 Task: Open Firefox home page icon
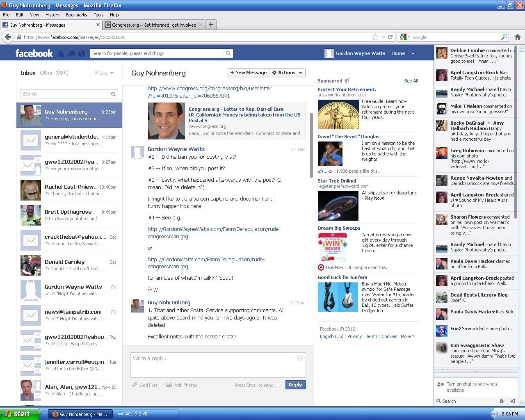click(x=517, y=37)
